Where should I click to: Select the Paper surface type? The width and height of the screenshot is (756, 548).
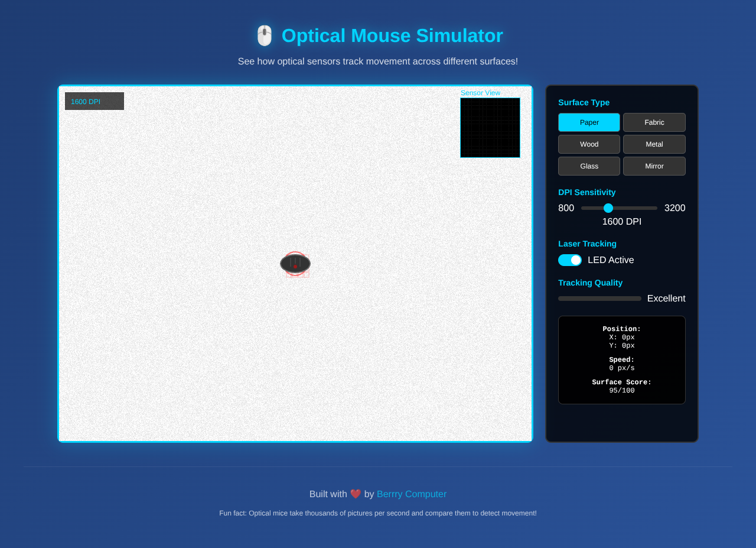(588, 122)
